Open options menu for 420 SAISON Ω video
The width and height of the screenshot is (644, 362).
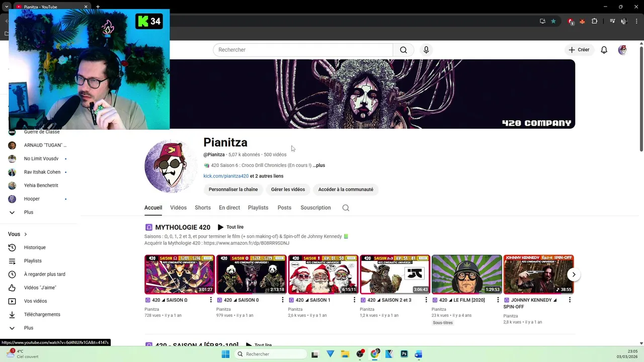coord(211,300)
